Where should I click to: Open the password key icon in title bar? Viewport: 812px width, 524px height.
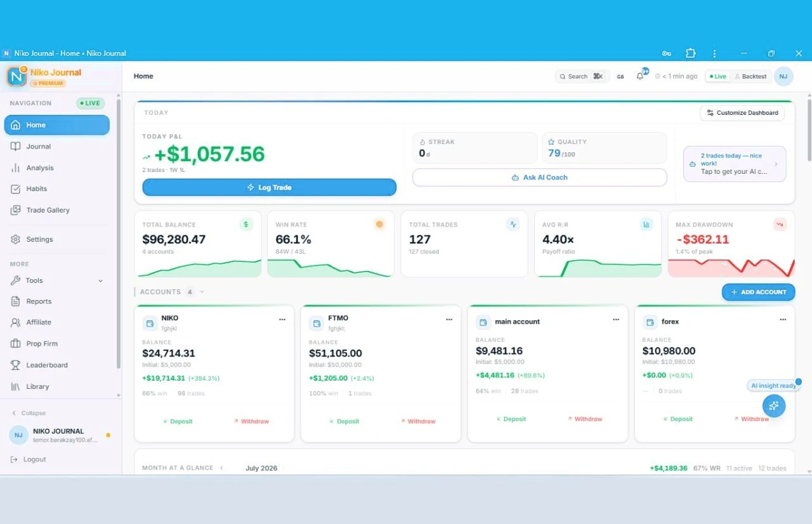667,53
